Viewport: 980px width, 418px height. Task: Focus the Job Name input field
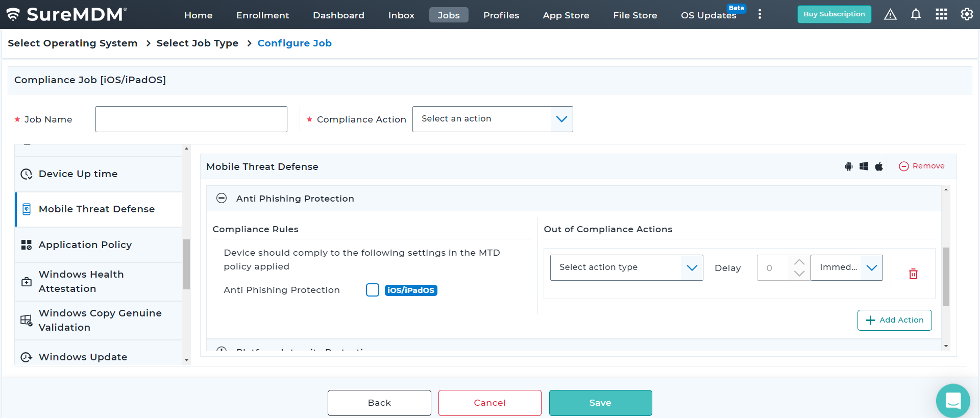pos(191,119)
